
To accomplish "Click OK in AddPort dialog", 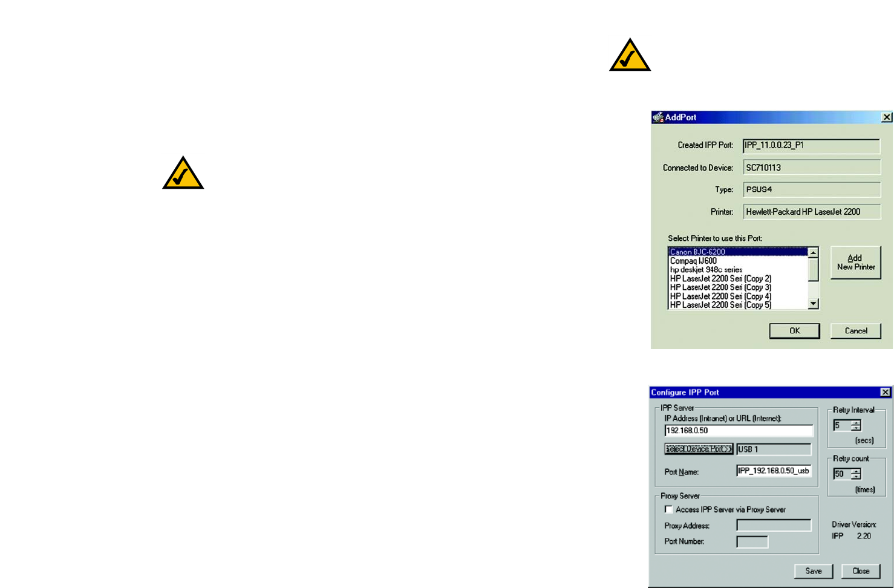I will pyautogui.click(x=794, y=331).
